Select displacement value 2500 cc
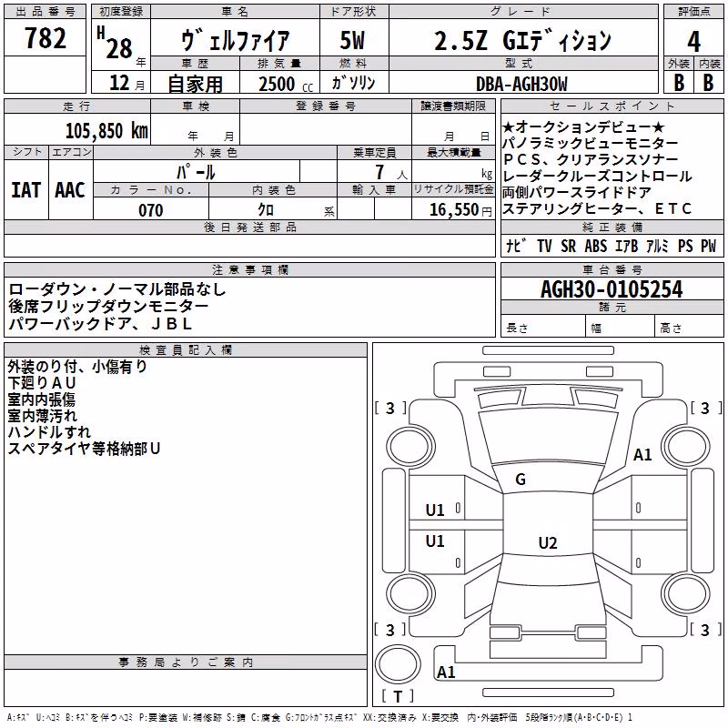The width and height of the screenshot is (728, 728). (x=286, y=84)
